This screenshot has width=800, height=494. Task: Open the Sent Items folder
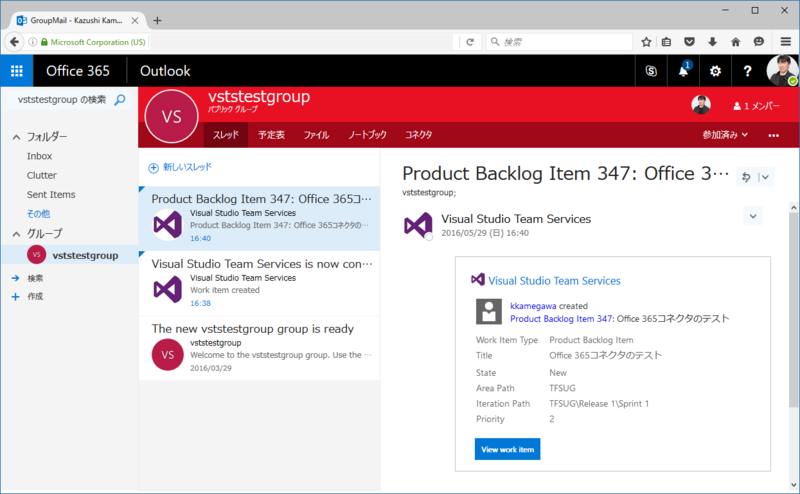[x=51, y=194]
